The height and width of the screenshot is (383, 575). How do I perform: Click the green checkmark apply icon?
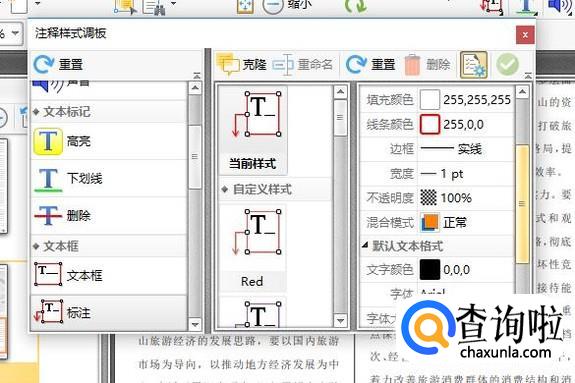point(508,65)
